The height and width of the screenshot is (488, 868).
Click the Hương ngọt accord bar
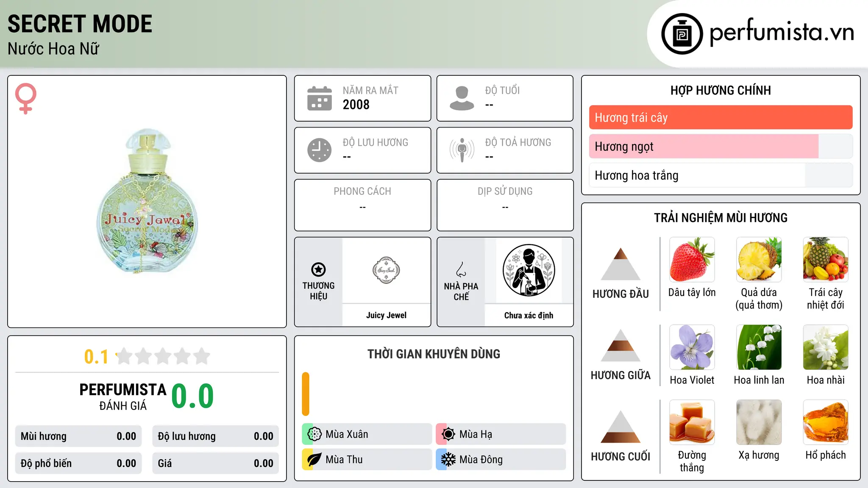pos(721,146)
